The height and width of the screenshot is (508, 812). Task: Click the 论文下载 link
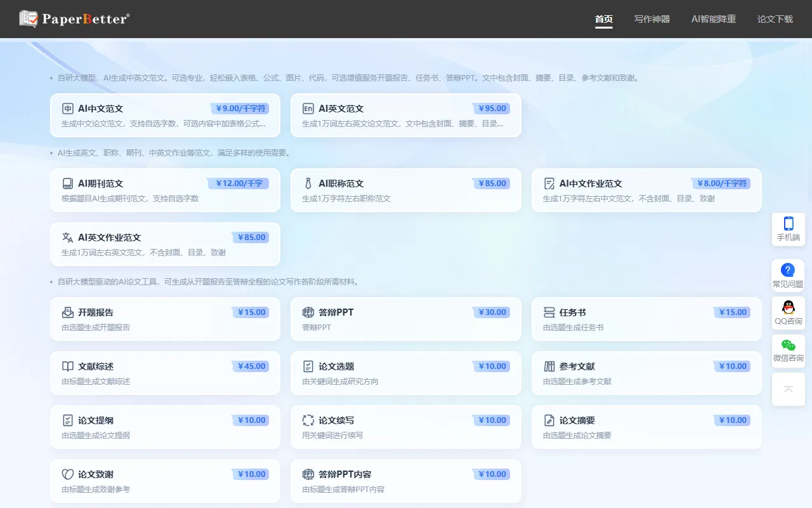point(775,20)
